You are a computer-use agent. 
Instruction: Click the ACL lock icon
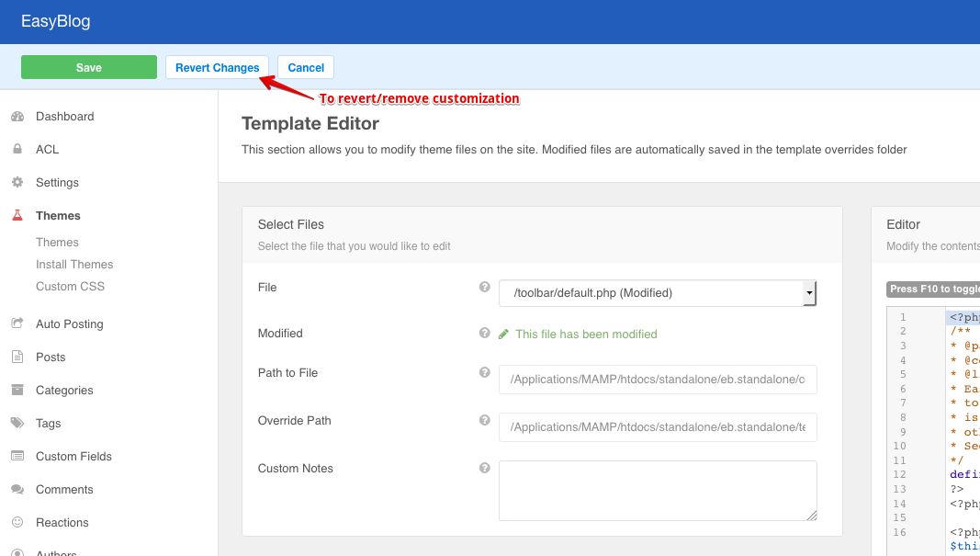[x=17, y=149]
